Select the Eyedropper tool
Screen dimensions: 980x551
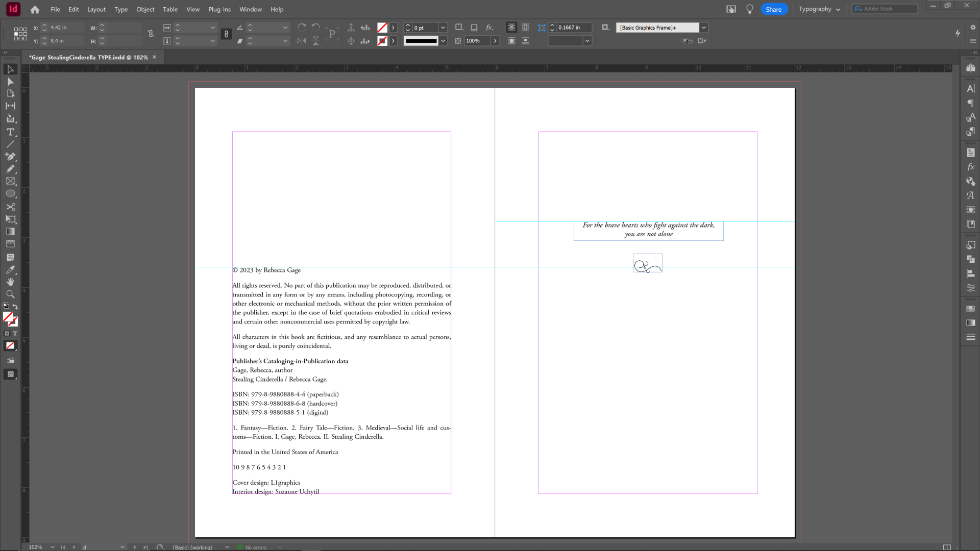10,270
